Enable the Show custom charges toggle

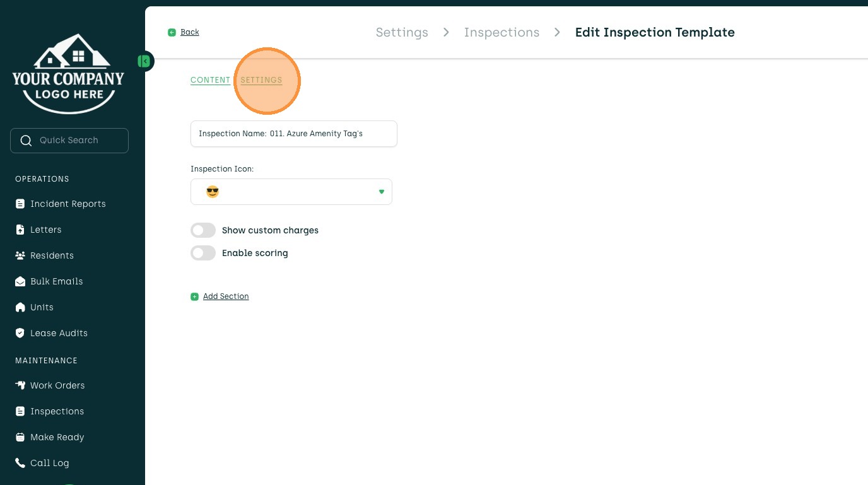click(203, 230)
